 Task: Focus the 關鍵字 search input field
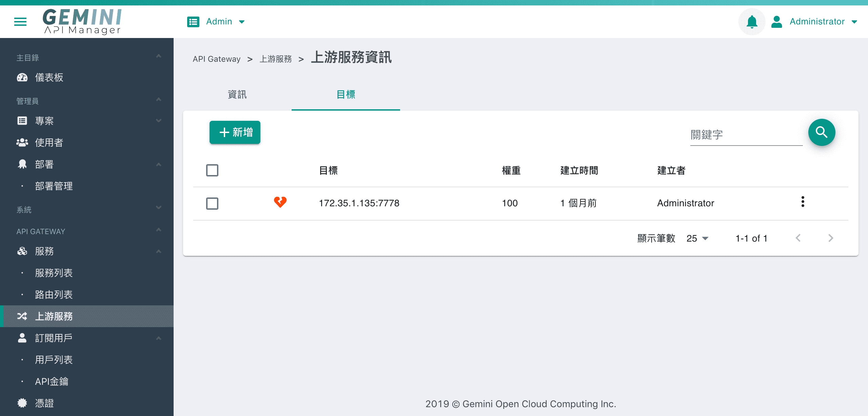click(x=746, y=135)
